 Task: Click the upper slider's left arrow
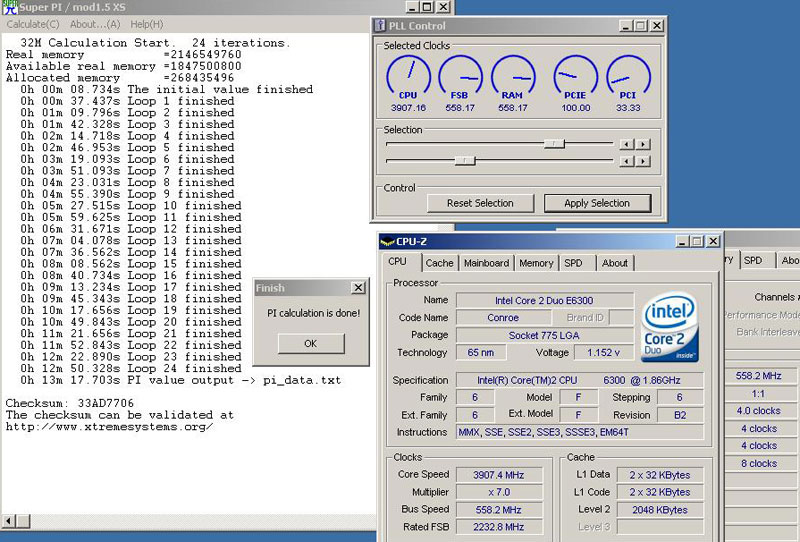point(627,144)
